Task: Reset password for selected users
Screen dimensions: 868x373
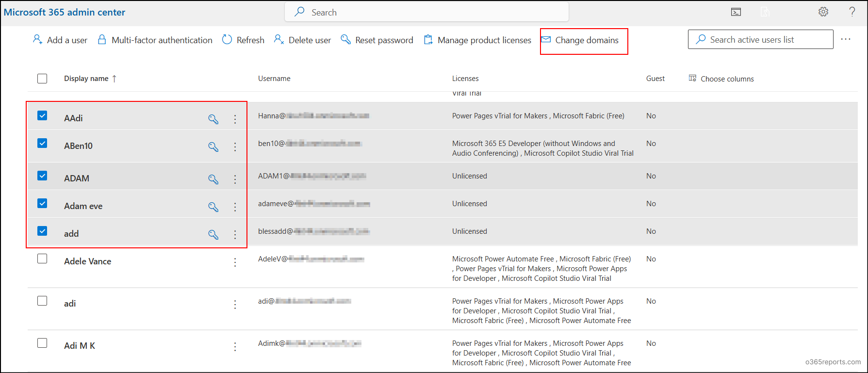Action: tap(377, 40)
